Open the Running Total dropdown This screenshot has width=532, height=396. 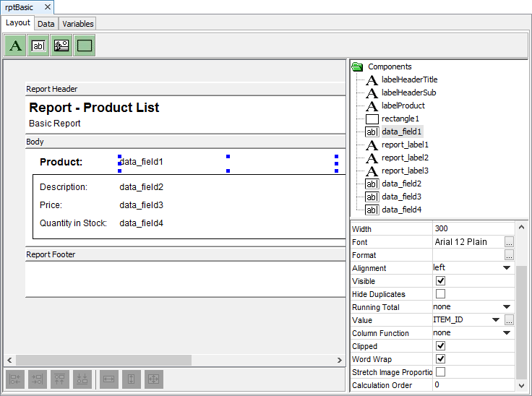pyautogui.click(x=507, y=307)
